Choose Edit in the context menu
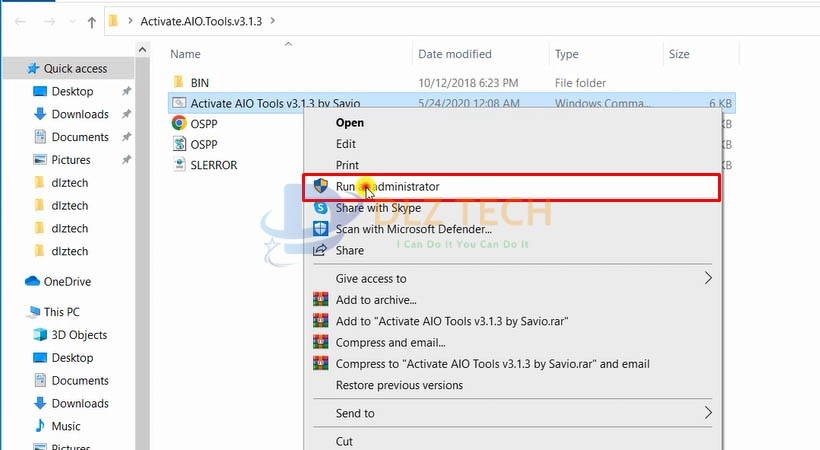 point(346,144)
